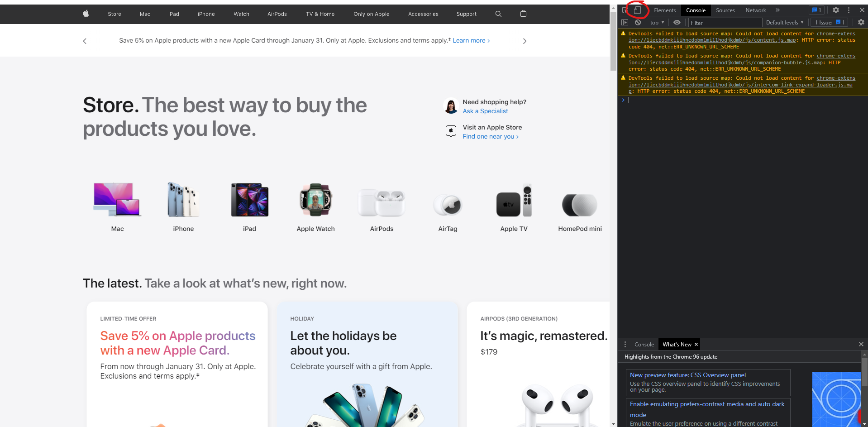Open the Store menu in Apple's navigation
The width and height of the screenshot is (868, 427).
click(114, 14)
